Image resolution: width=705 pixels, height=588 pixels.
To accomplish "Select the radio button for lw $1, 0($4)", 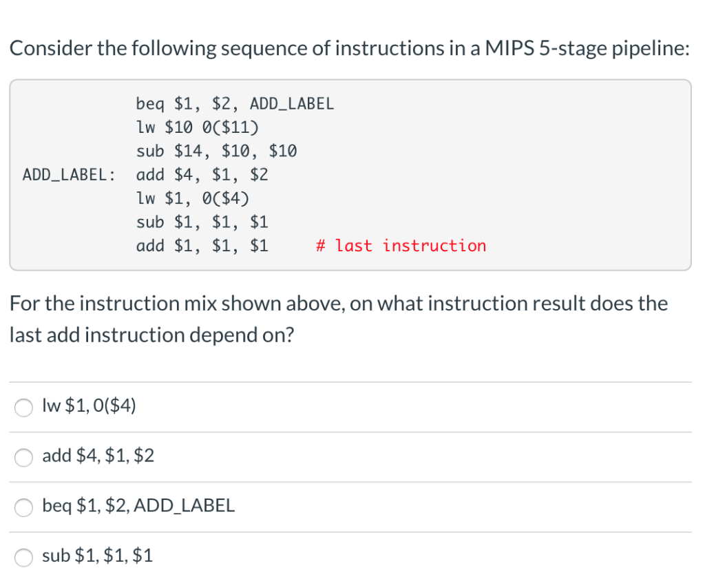I will coord(23,408).
